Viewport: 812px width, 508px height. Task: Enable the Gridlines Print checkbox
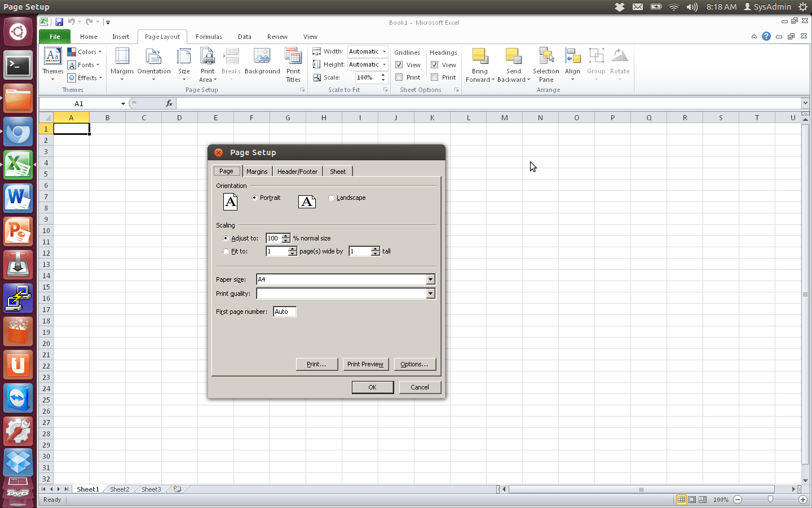tap(399, 77)
